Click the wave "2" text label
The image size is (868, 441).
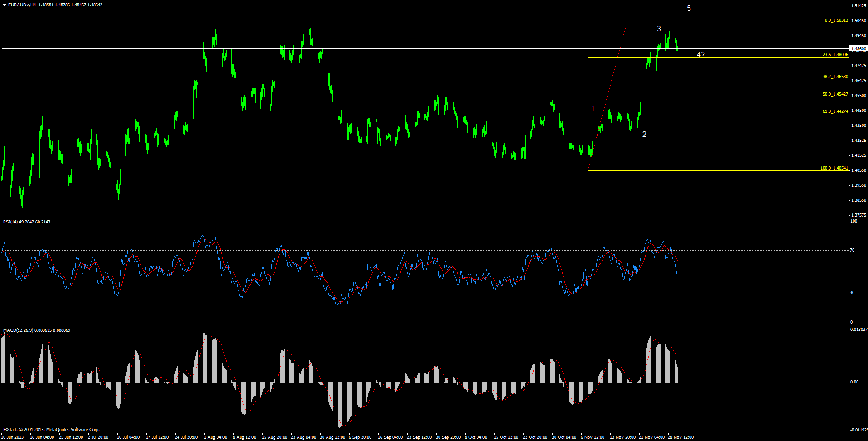pyautogui.click(x=644, y=135)
